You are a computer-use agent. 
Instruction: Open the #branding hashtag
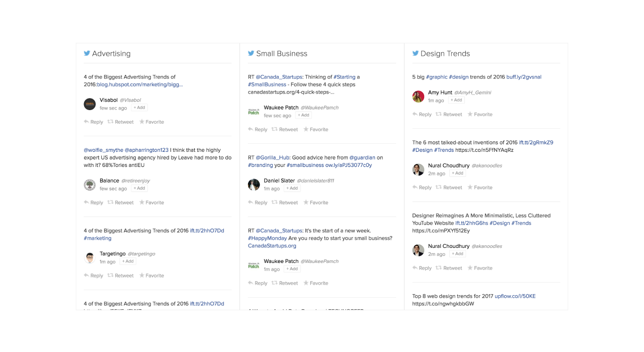260,165
